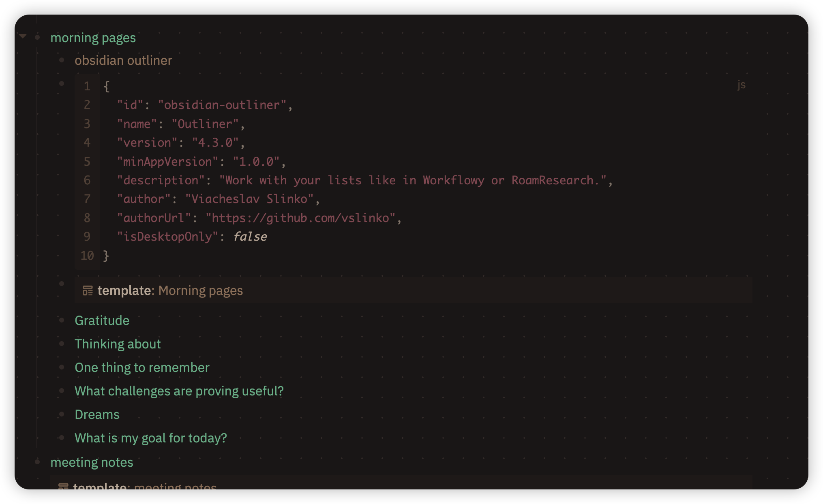The image size is (823, 504).
Task: Click the js language badge on the code block
Action: 742,85
